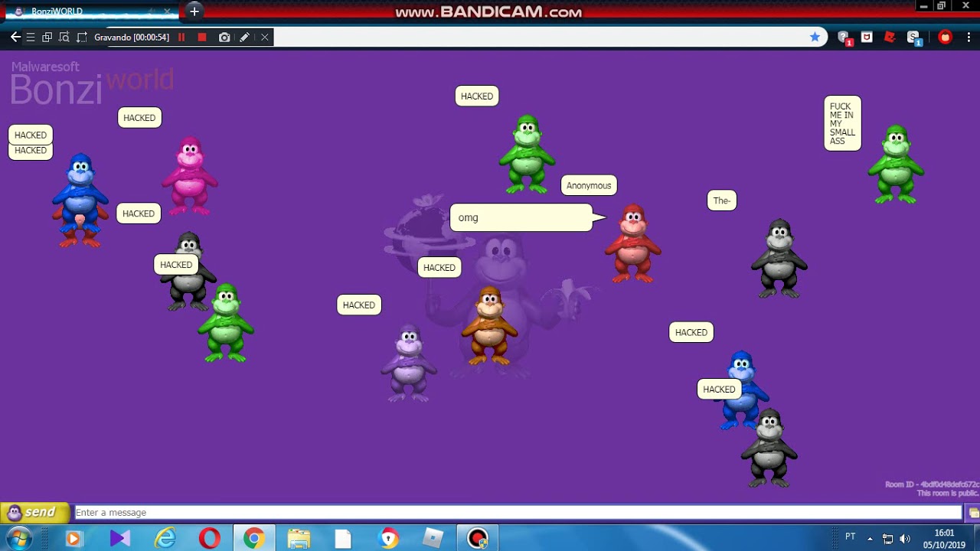Switch to Google Chrome in taskbar

pos(254,538)
